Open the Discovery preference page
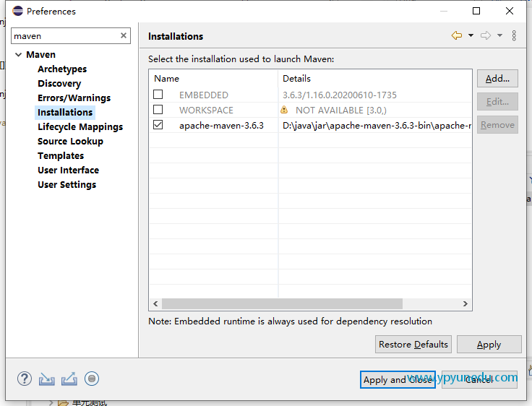The height and width of the screenshot is (406, 532). (59, 83)
